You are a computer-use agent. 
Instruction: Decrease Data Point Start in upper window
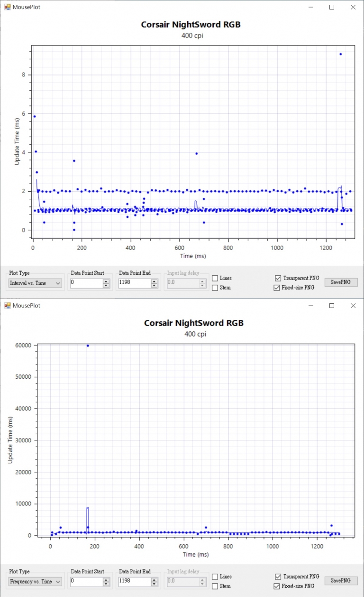[x=107, y=285]
